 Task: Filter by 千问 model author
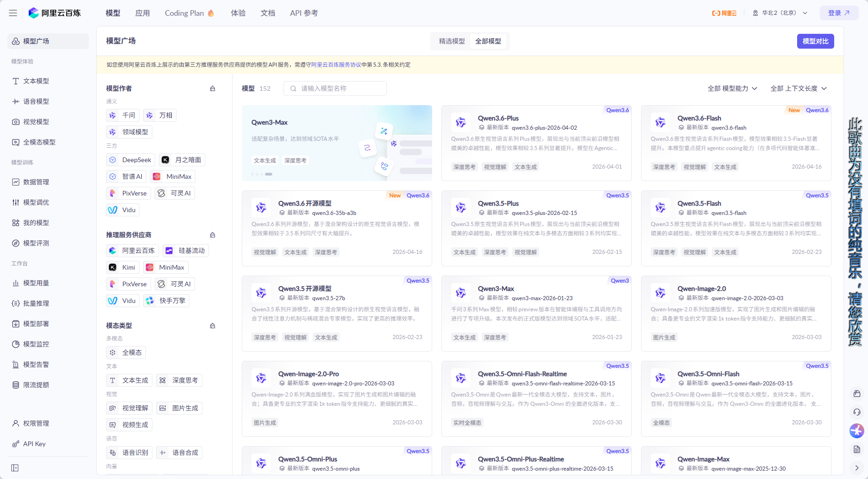(123, 115)
